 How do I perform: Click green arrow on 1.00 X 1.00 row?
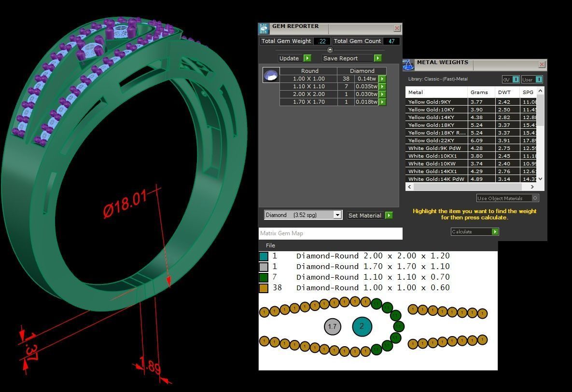[382, 79]
